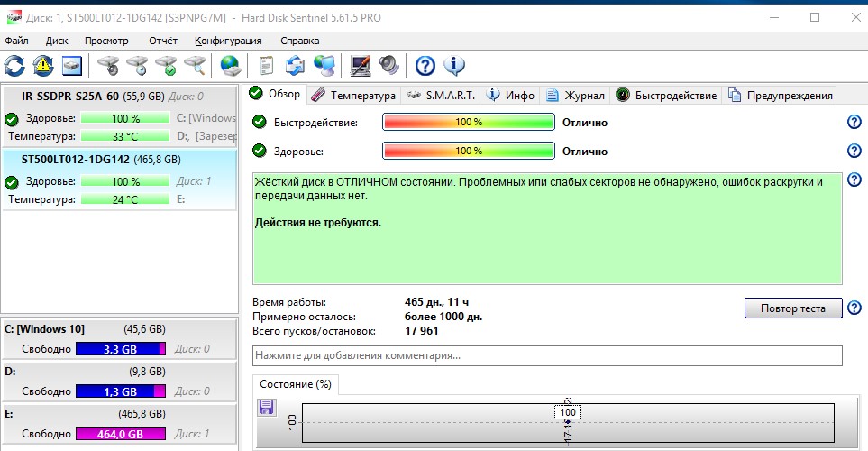Image resolution: width=868 pixels, height=451 pixels.
Task: Click the disk with magnifier toolbar icon
Action: [195, 65]
